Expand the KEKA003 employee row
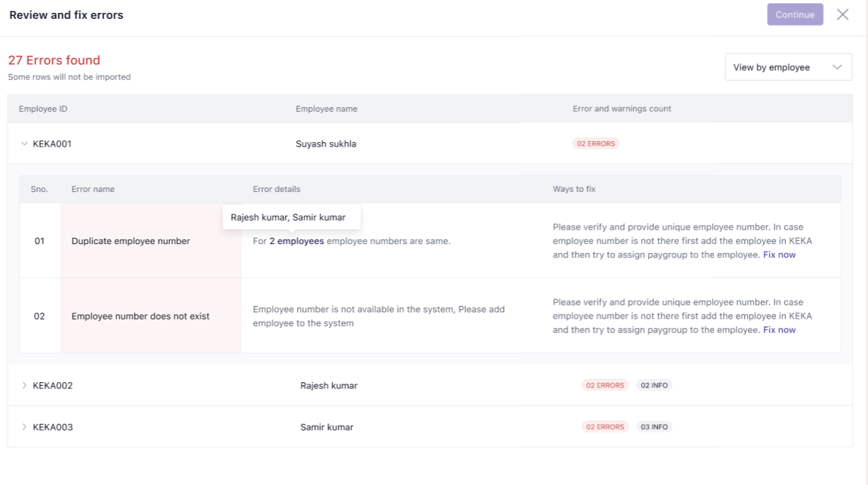Screen dimensions: 868x485 pos(24,427)
